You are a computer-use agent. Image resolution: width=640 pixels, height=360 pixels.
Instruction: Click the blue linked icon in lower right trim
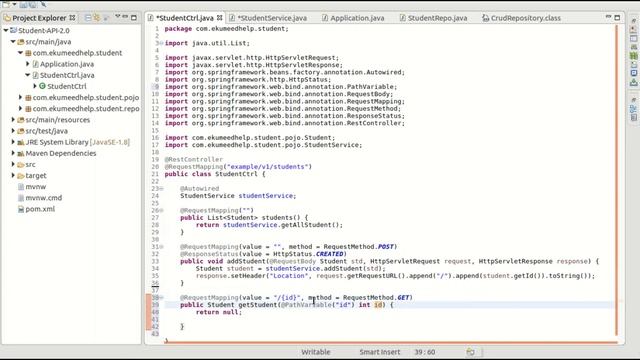633,109
